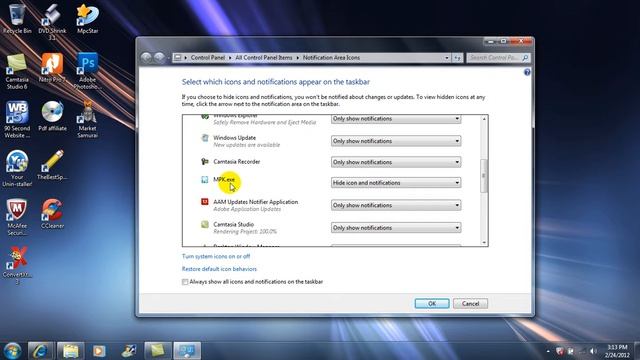
Task: Click the Search Control Panel field
Action: (498, 58)
